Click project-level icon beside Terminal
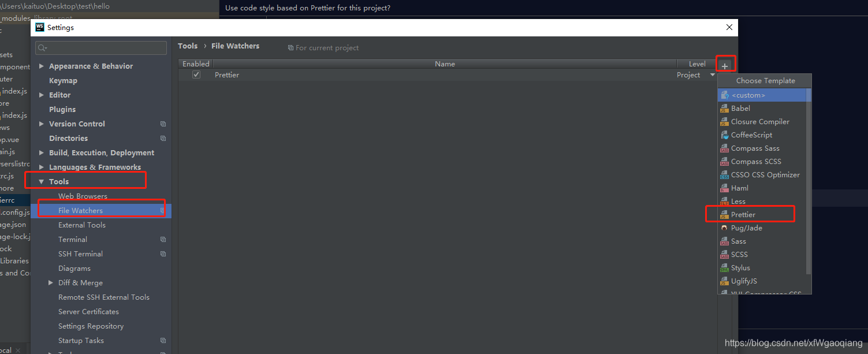 163,240
